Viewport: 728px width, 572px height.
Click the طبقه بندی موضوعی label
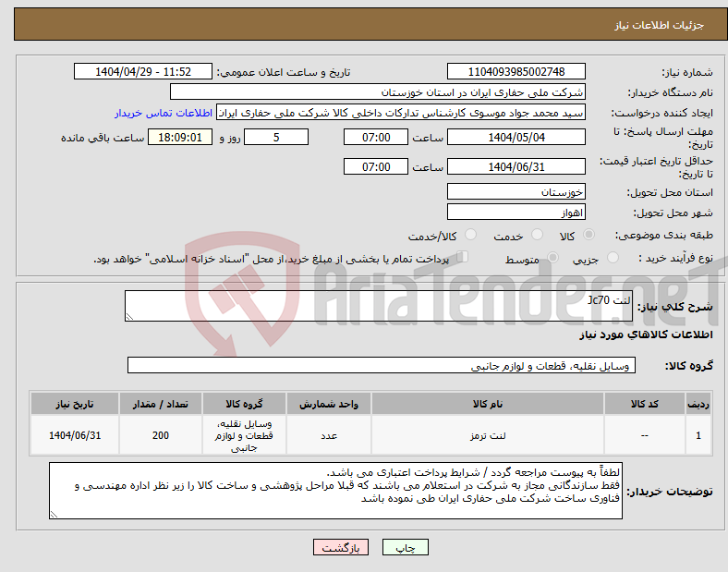[x=664, y=236]
